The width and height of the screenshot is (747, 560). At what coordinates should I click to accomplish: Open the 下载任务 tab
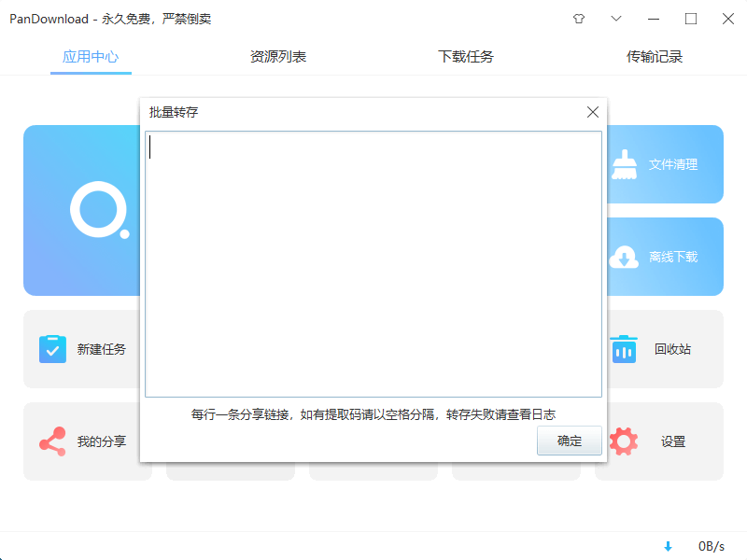tap(464, 56)
